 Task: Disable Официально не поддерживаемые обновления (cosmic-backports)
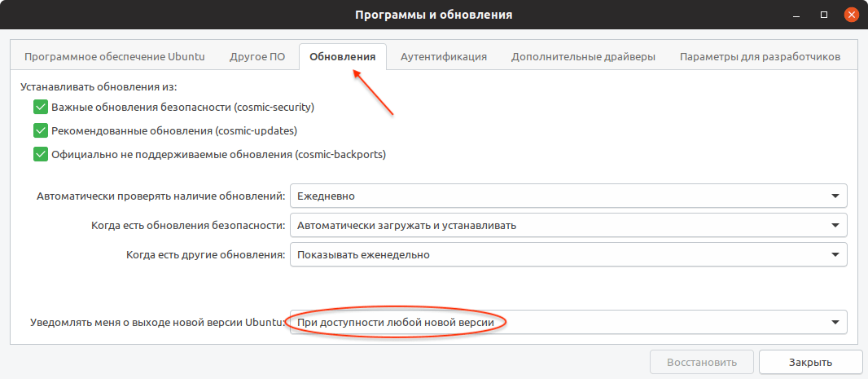(x=41, y=154)
